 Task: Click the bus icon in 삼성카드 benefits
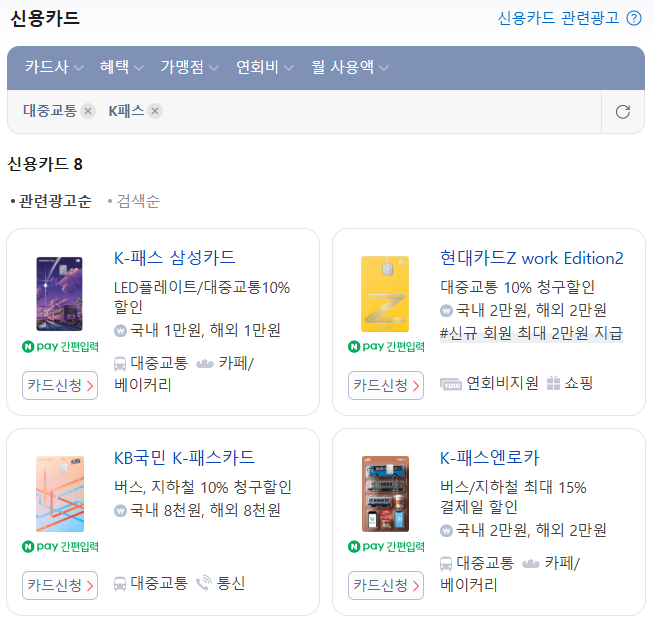click(x=120, y=364)
